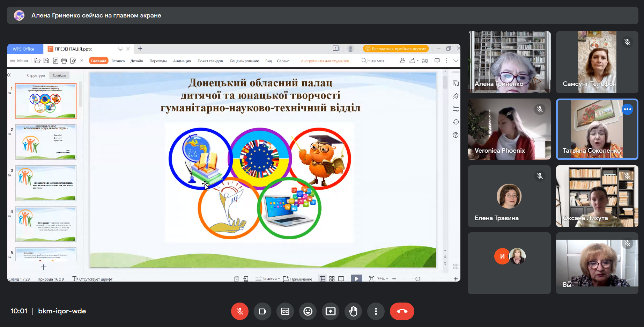644x327 pixels.
Task: Click the zoom slider handle
Action: pyautogui.click(x=417, y=279)
